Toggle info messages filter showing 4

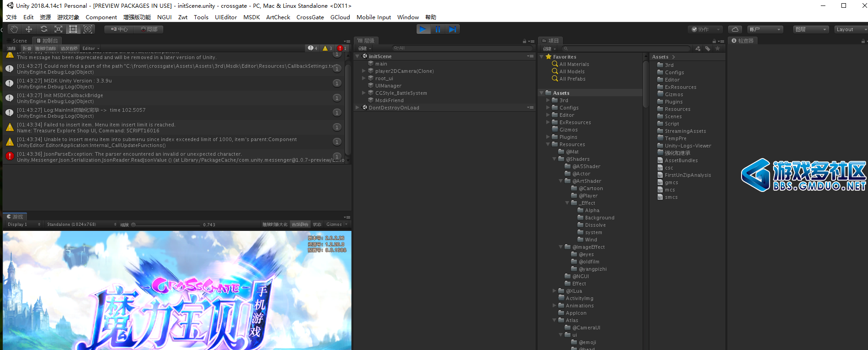[313, 48]
